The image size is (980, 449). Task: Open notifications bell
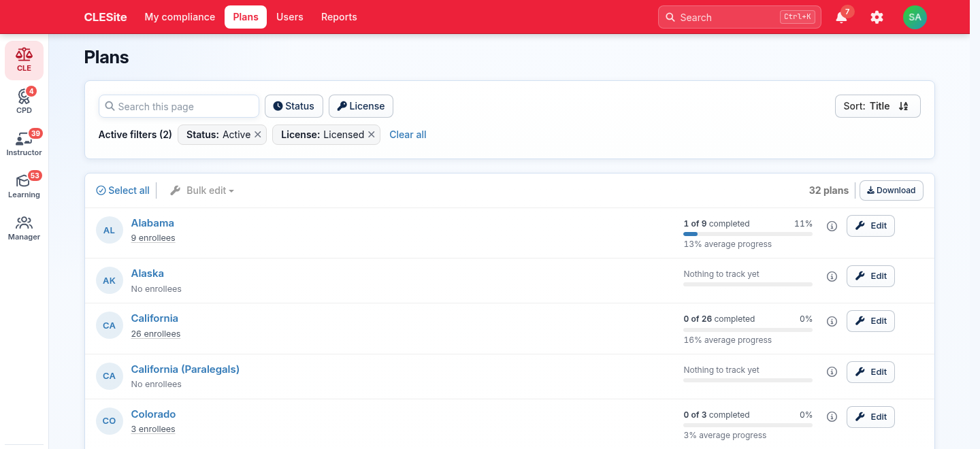(x=842, y=17)
